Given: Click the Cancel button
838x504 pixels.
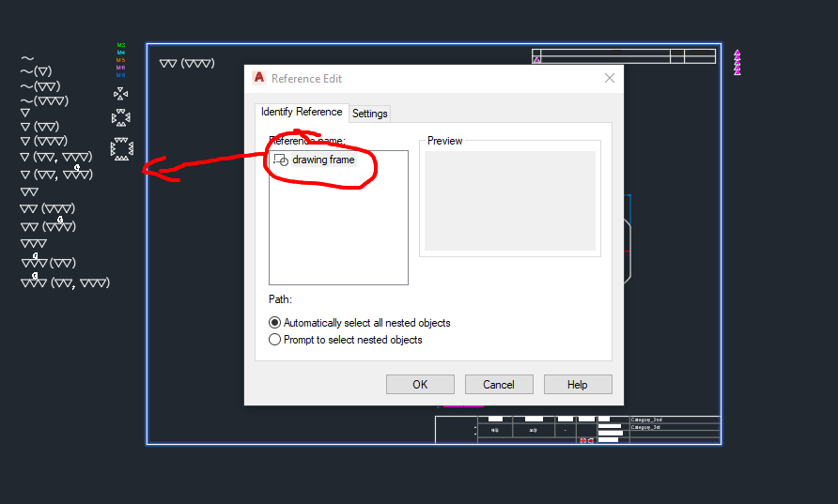Looking at the screenshot, I should pyautogui.click(x=499, y=385).
